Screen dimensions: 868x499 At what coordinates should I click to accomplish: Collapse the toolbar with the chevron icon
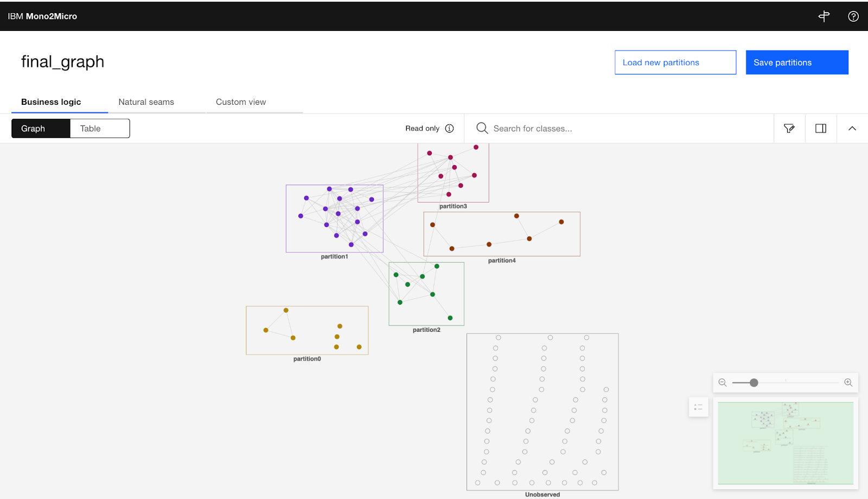(x=852, y=128)
